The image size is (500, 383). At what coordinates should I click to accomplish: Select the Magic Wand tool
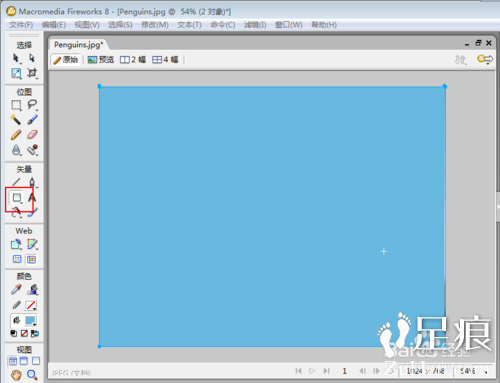click(x=16, y=120)
